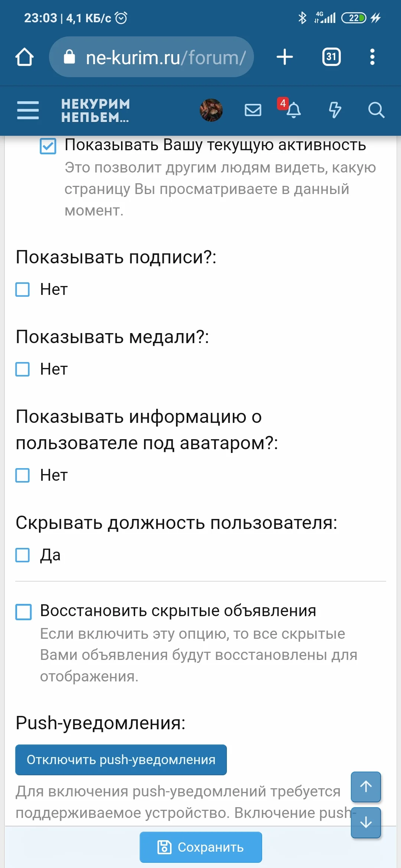Viewport: 401px width, 868px height.
Task: Open the browser tabs overview showing 31
Action: (x=331, y=56)
